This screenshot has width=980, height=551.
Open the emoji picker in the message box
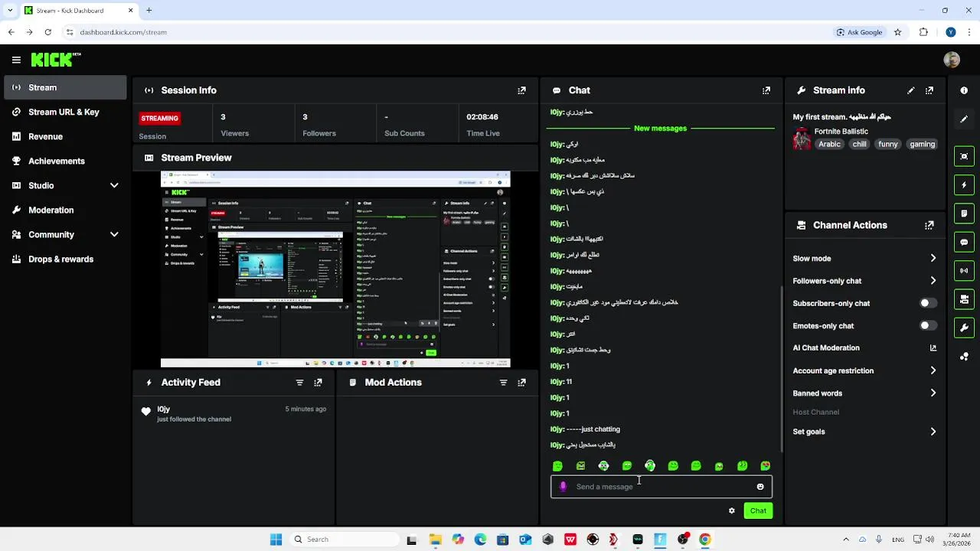[x=760, y=487]
